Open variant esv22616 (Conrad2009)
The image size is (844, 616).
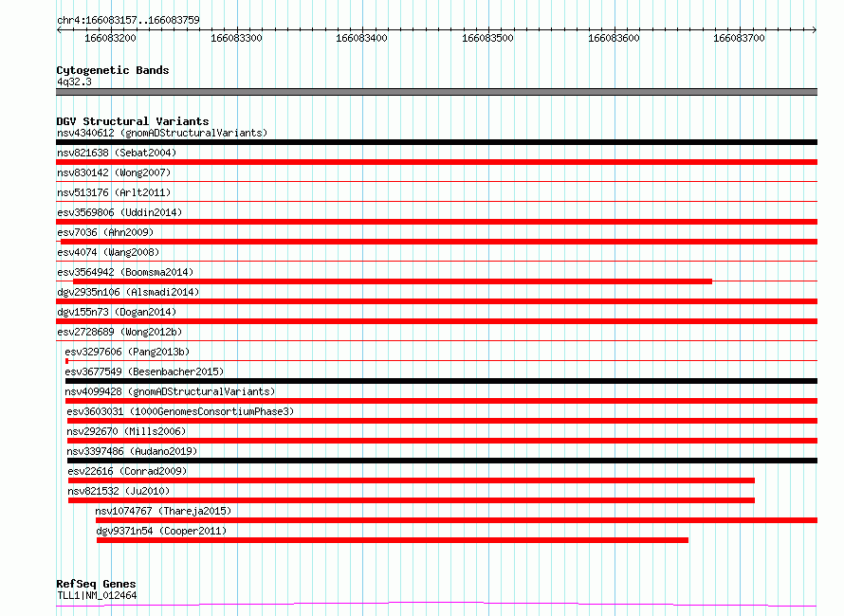click(x=128, y=471)
